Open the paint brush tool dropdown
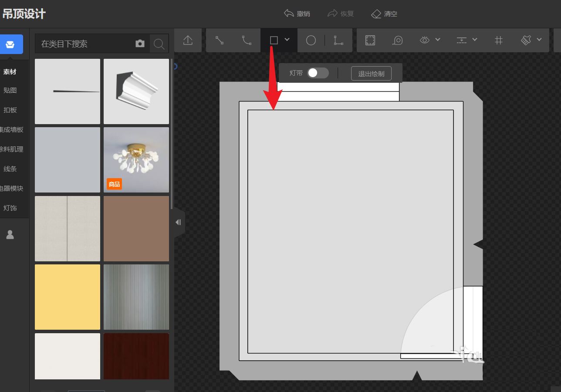 [x=539, y=40]
